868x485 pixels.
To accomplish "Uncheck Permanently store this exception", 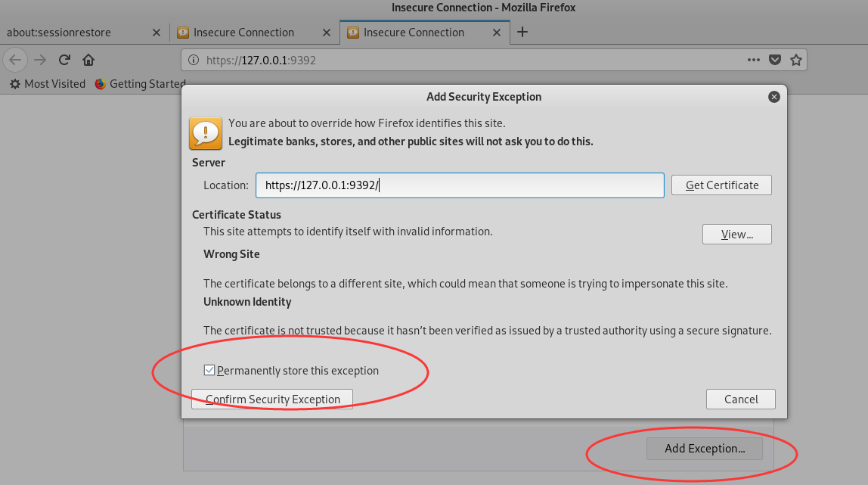I will pyautogui.click(x=209, y=370).
